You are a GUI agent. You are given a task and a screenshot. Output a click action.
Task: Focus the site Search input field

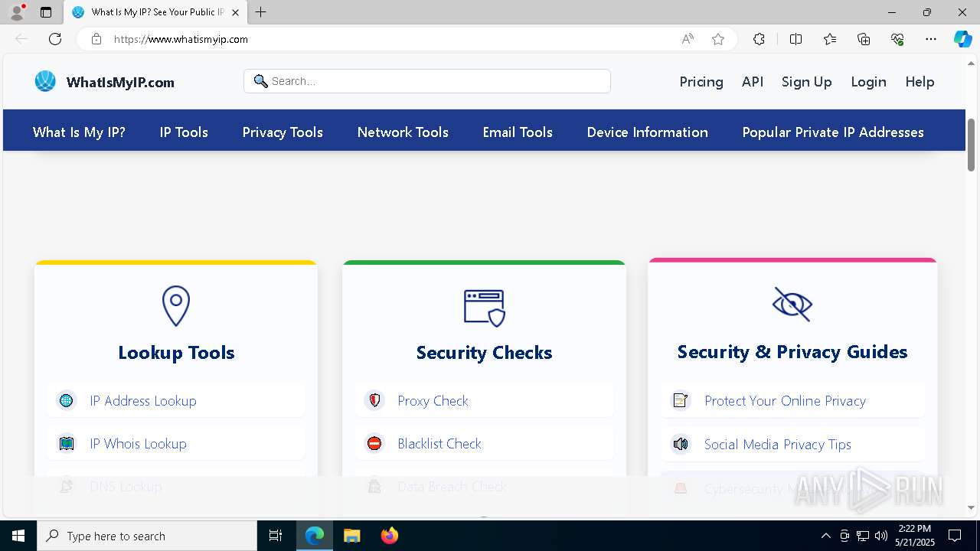point(427,81)
